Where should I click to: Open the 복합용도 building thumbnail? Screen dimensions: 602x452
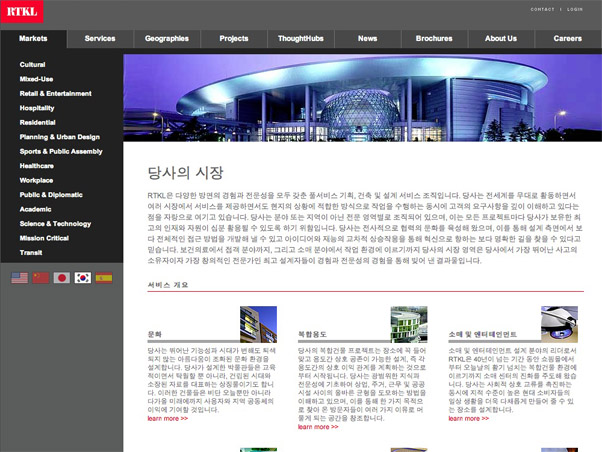[409, 324]
